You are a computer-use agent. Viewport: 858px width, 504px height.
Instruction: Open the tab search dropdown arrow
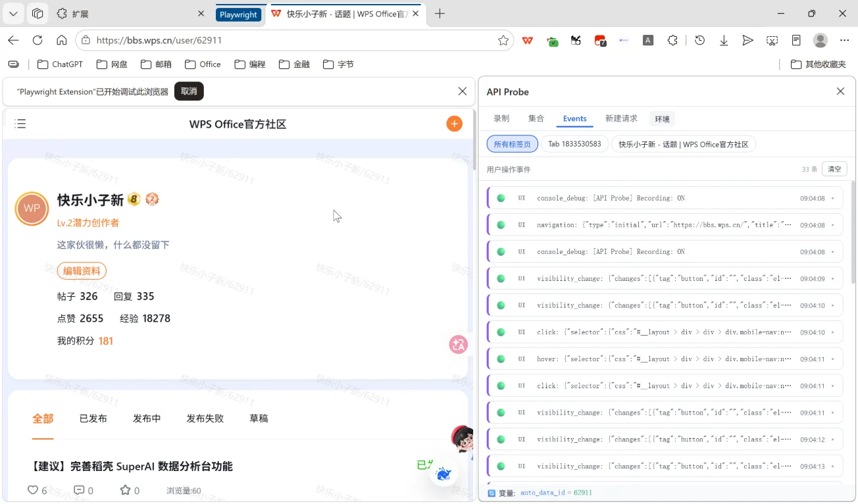(x=14, y=14)
